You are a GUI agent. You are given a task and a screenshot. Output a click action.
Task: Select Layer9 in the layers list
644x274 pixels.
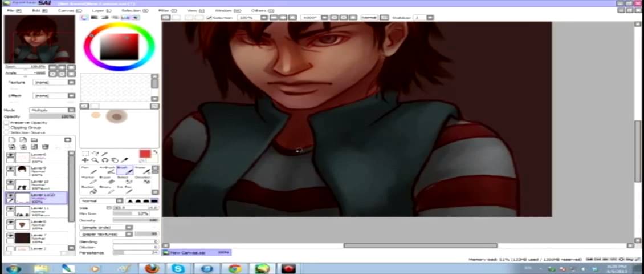click(37, 170)
